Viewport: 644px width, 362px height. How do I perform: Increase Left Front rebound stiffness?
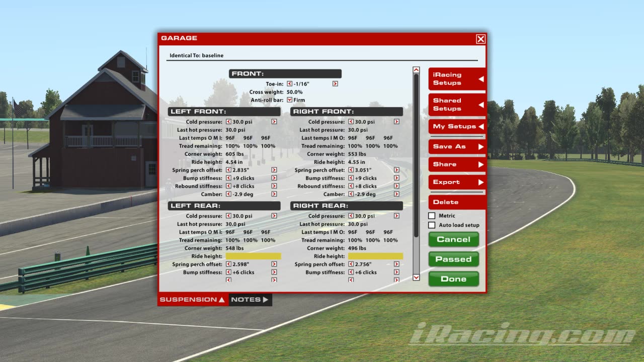coord(274,186)
